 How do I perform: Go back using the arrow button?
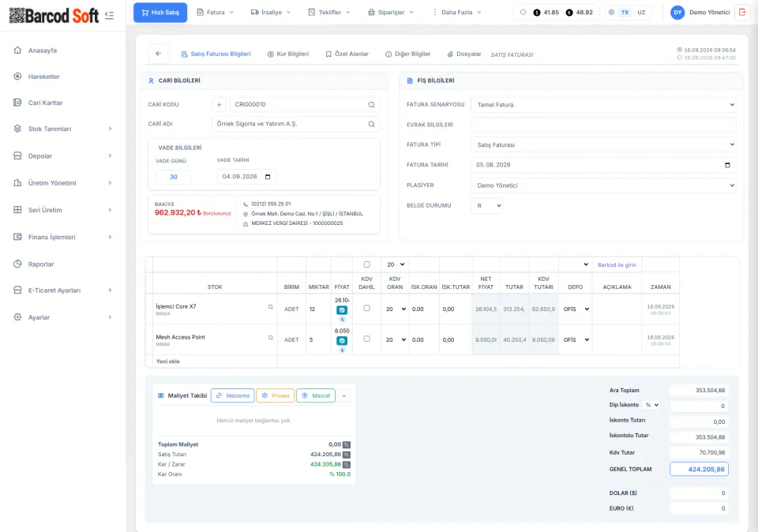click(159, 54)
